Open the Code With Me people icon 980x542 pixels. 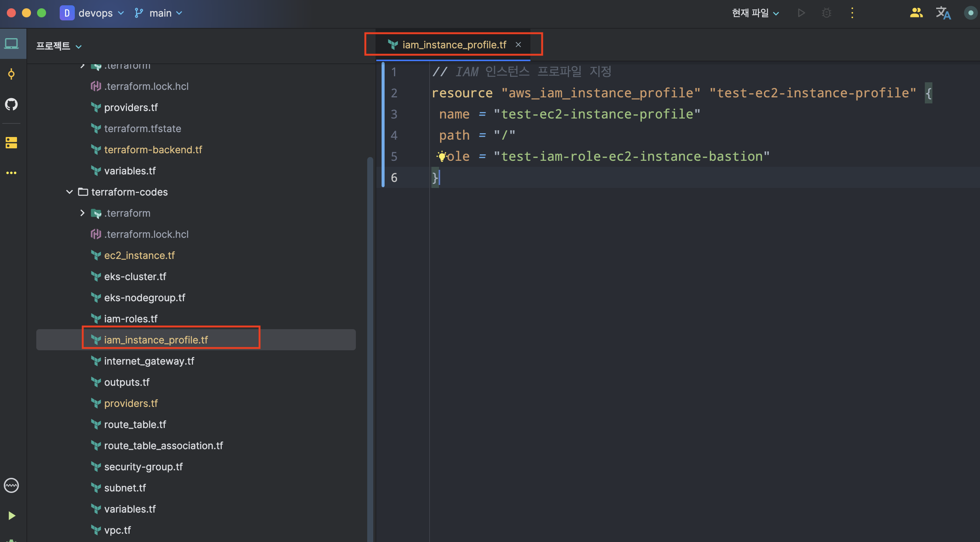pos(916,13)
